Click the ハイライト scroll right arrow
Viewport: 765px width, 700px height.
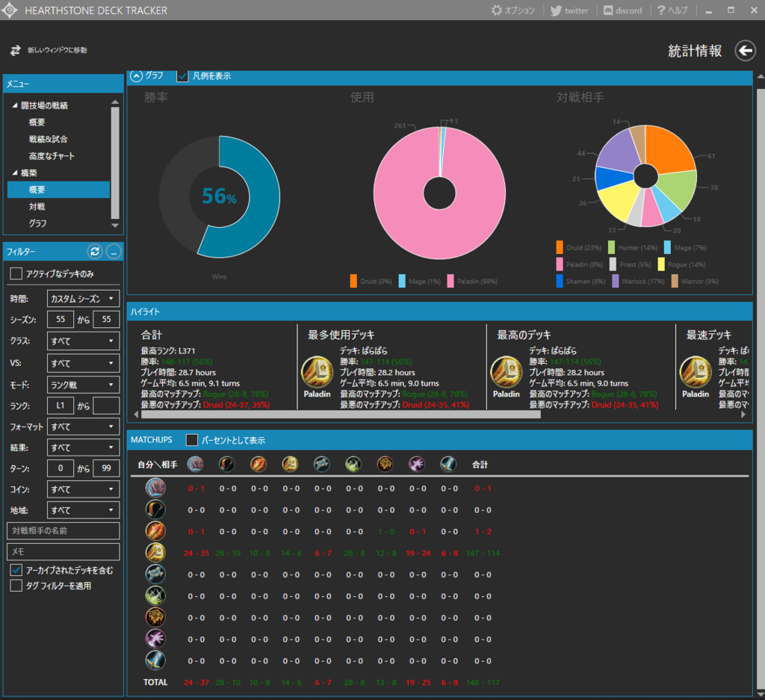pos(743,415)
